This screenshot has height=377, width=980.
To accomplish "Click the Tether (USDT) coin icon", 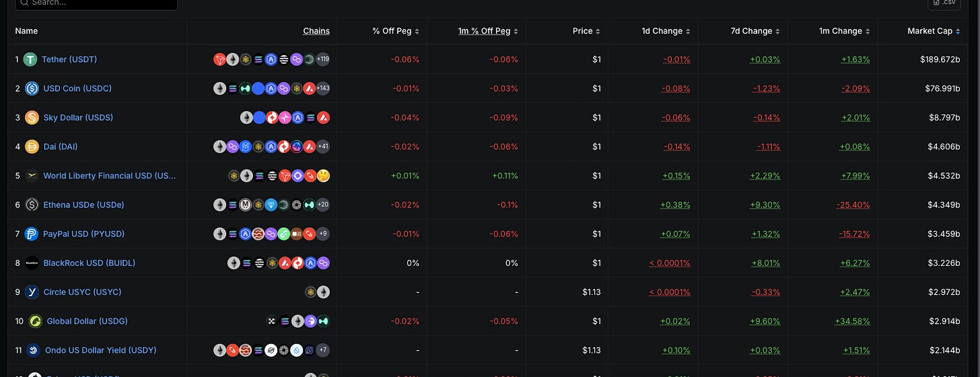I will [x=30, y=59].
